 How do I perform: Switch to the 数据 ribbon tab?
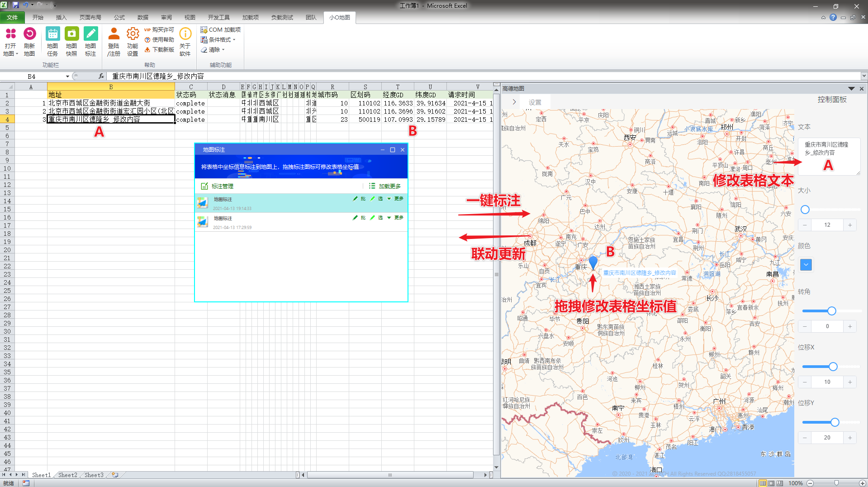coord(143,18)
